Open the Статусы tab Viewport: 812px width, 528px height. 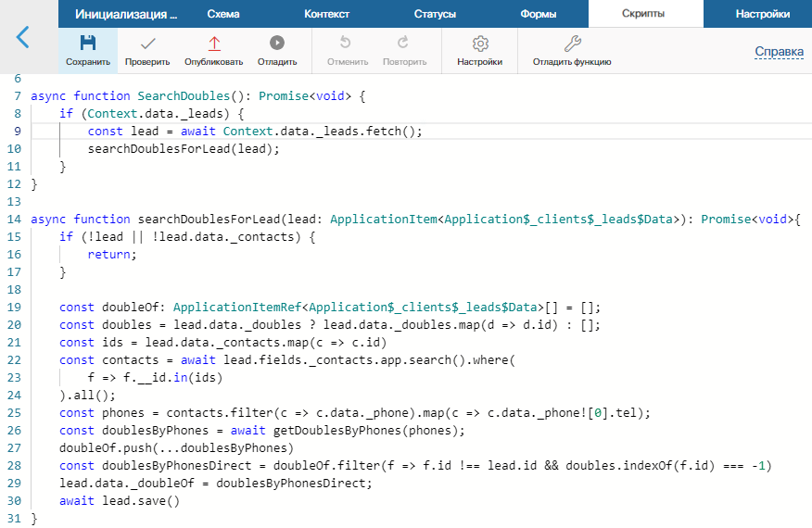[435, 14]
